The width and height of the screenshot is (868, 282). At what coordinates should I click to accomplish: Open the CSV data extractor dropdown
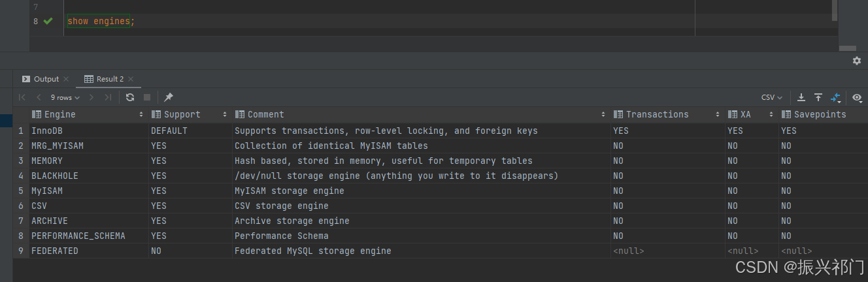click(772, 97)
